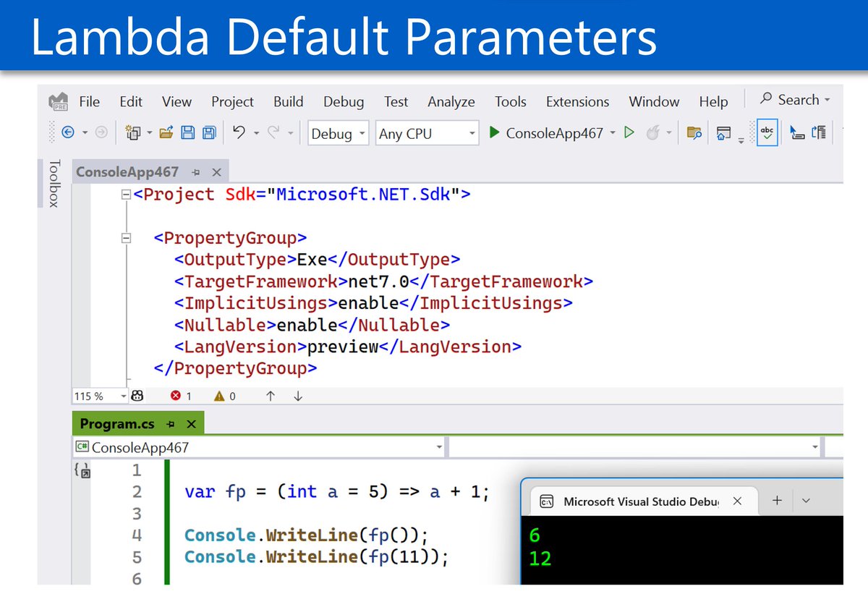The width and height of the screenshot is (868, 594).
Task: Collapse the PropertyGroup XML element
Action: (x=127, y=238)
